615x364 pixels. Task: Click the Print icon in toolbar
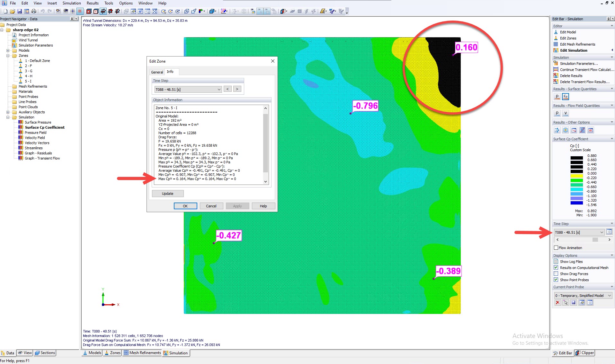(34, 11)
